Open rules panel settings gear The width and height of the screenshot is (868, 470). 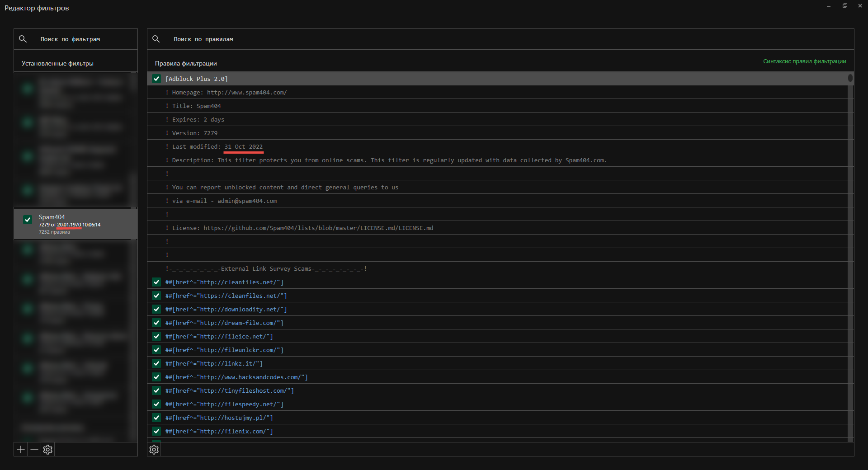point(154,449)
